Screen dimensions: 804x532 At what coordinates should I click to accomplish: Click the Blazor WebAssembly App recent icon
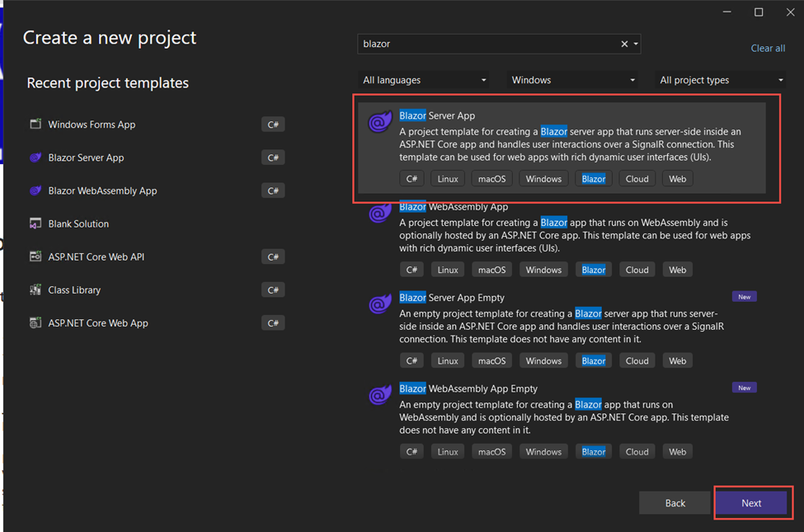coord(35,191)
